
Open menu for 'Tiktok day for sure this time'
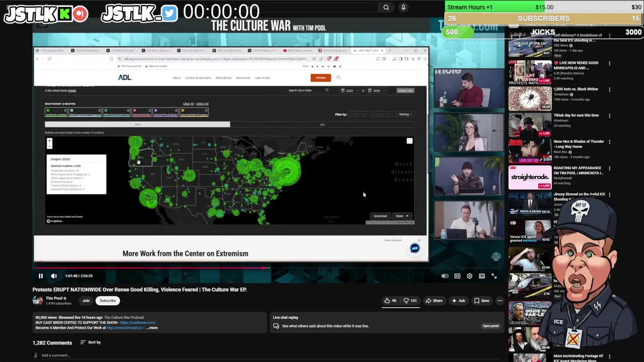coord(609,116)
